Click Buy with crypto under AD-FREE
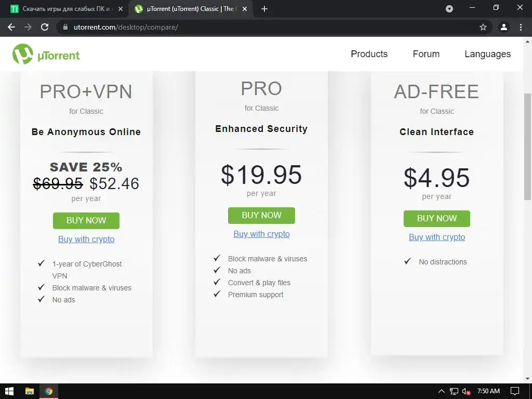Viewport: 532px width, 399px height. (437, 237)
